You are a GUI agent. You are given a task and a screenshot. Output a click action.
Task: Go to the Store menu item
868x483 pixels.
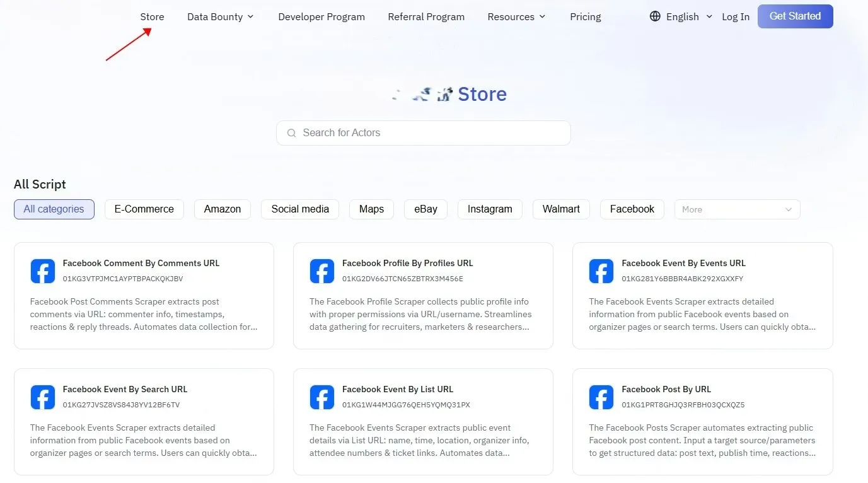point(152,17)
